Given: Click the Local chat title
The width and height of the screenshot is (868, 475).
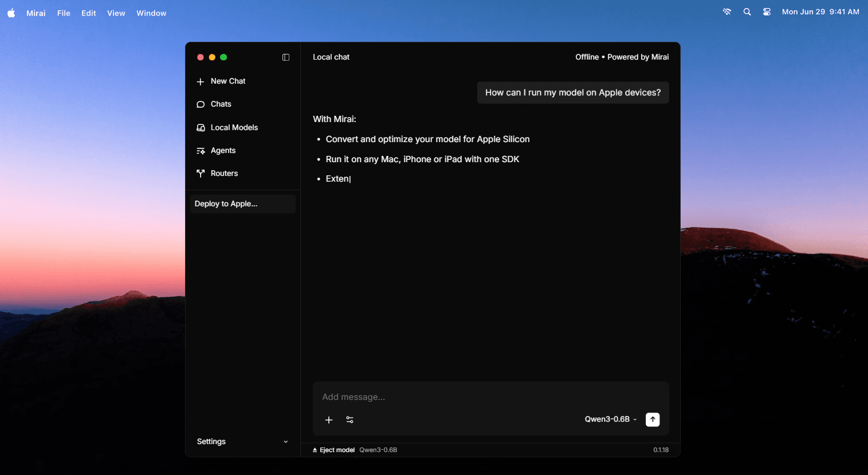Looking at the screenshot, I should [x=331, y=57].
